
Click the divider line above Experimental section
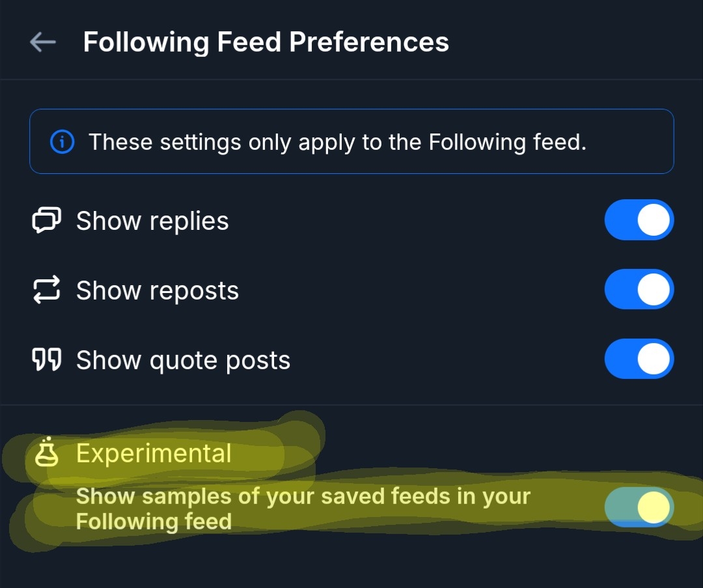pos(351,405)
